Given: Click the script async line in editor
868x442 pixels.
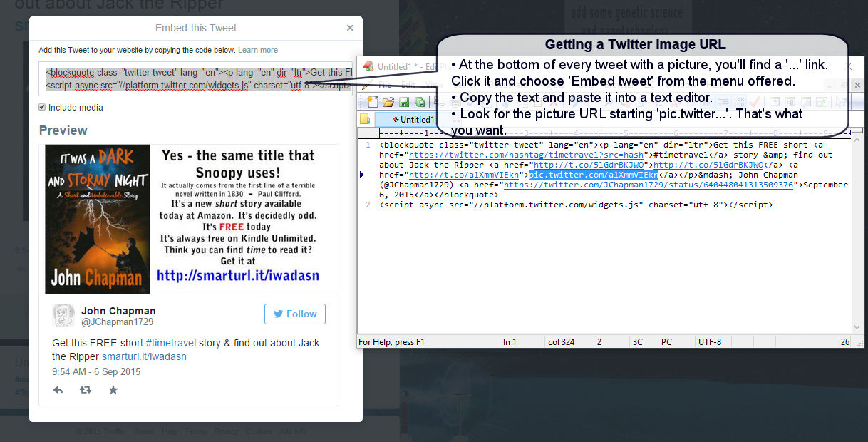Looking at the screenshot, I should click(x=576, y=205).
